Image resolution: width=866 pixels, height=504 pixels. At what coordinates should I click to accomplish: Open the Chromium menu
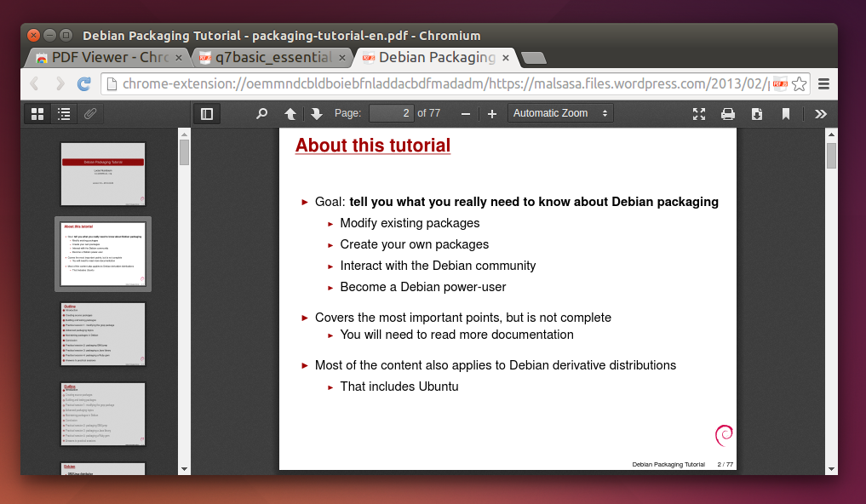pyautogui.click(x=823, y=83)
